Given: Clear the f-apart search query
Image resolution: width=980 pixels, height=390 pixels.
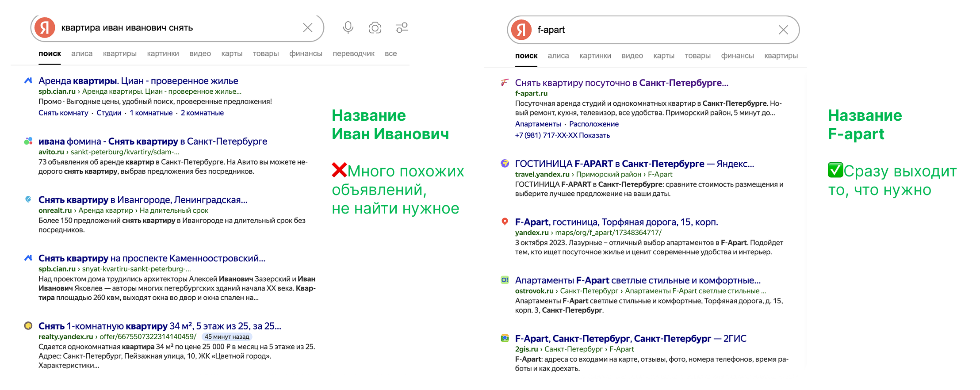Looking at the screenshot, I should [783, 30].
